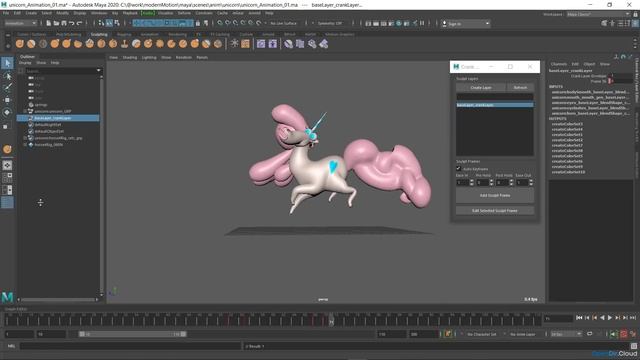Open the mGear menu
Viewport: 640px width, 360px height.
(x=238, y=13)
